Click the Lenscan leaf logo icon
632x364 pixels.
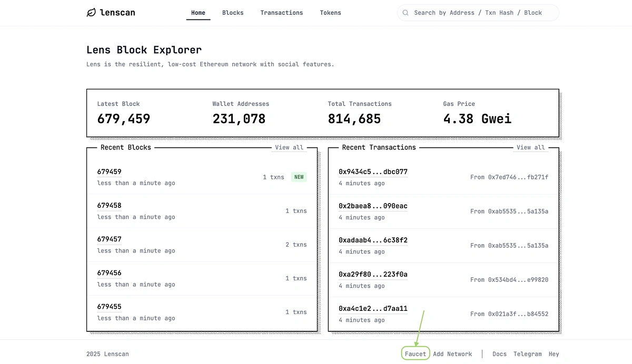[92, 13]
